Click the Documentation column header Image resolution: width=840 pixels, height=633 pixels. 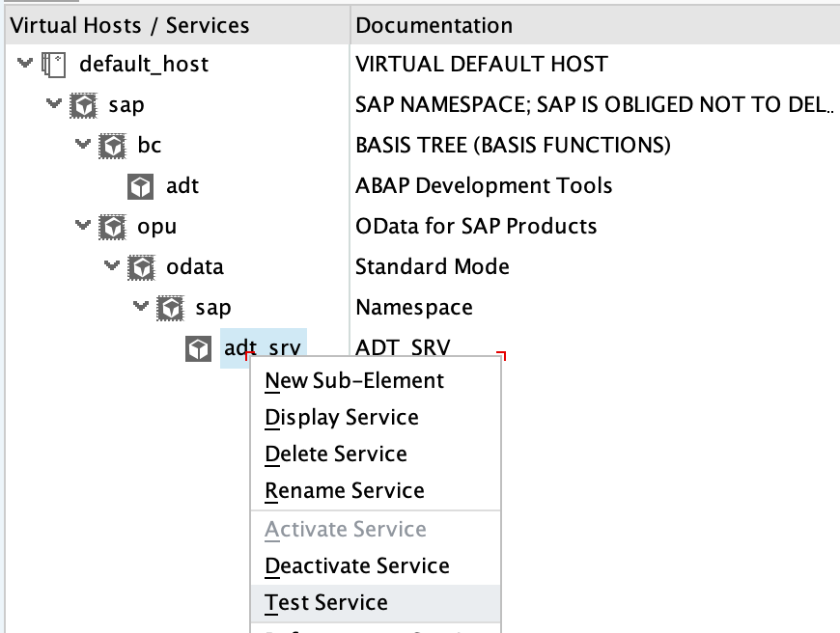tap(434, 25)
